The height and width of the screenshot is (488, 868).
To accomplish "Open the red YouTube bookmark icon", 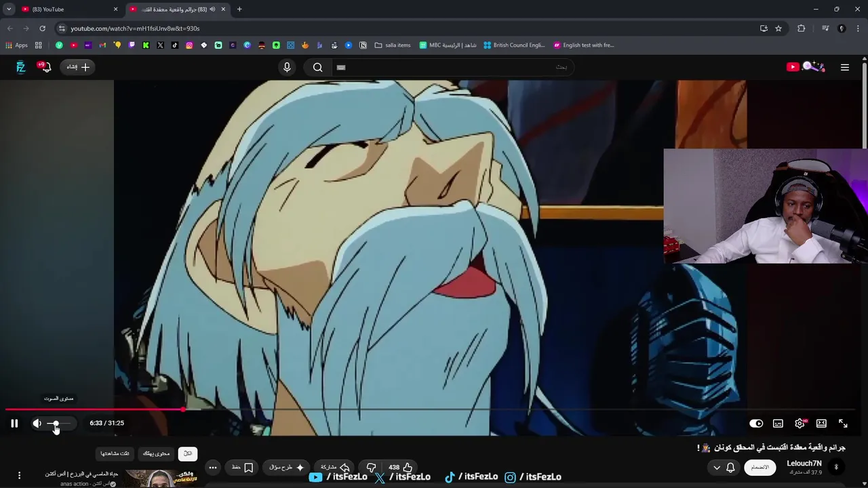I will [73, 45].
